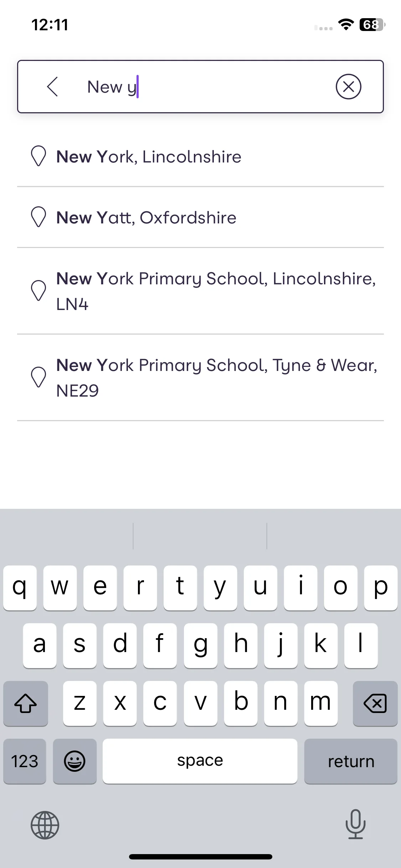Screen dimensions: 401x868
Task: Select New York, Lincolnshire suggestion
Action: click(200, 156)
